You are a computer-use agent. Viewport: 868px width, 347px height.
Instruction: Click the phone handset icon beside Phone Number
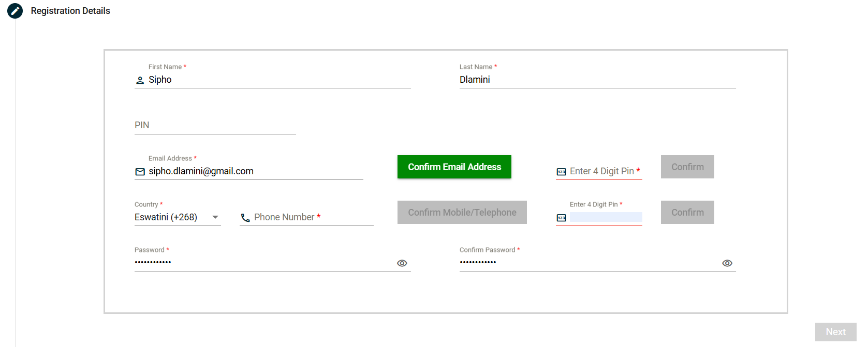[x=245, y=218]
